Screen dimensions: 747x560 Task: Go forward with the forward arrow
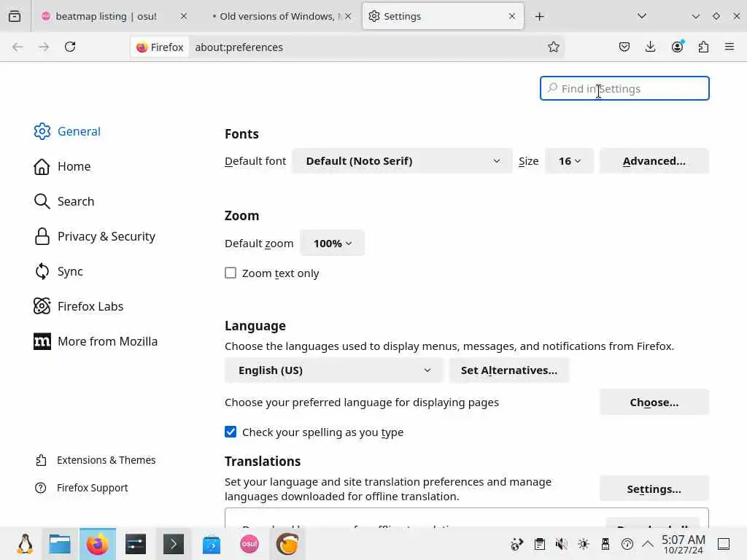point(43,47)
